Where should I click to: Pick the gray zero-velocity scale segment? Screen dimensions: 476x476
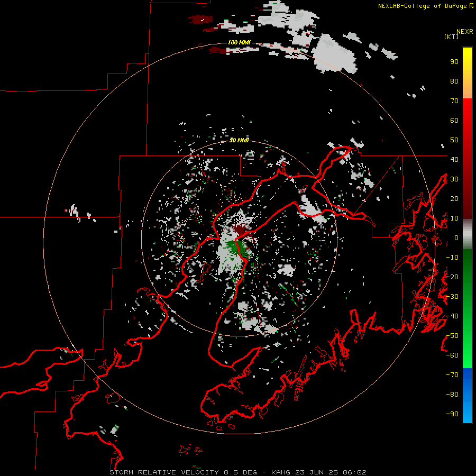tap(467, 234)
